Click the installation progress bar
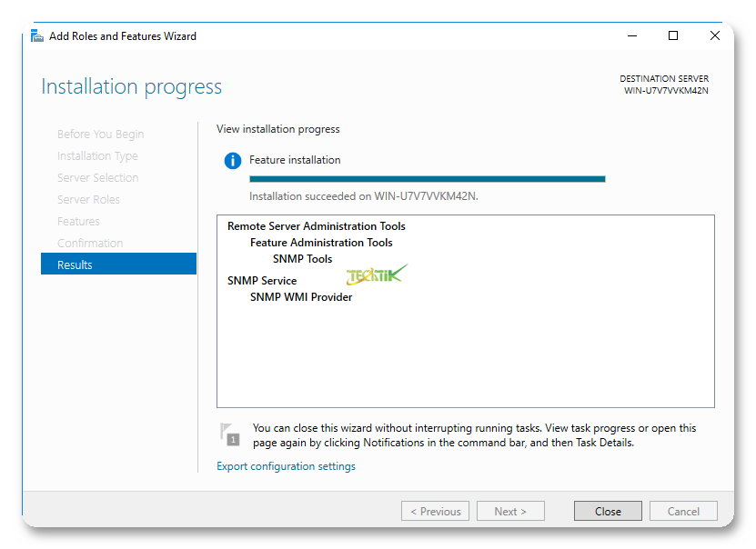756x549 pixels. 427,179
